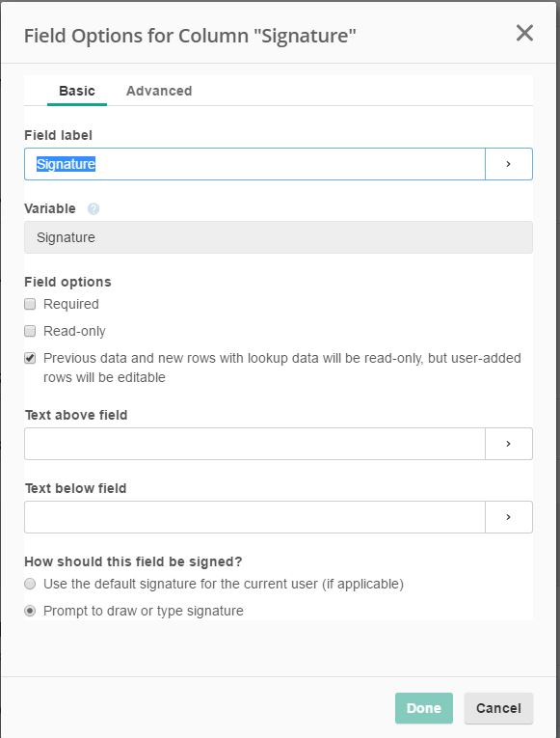Expand the Field label chevron button
The height and width of the screenshot is (738, 560).
tap(509, 164)
